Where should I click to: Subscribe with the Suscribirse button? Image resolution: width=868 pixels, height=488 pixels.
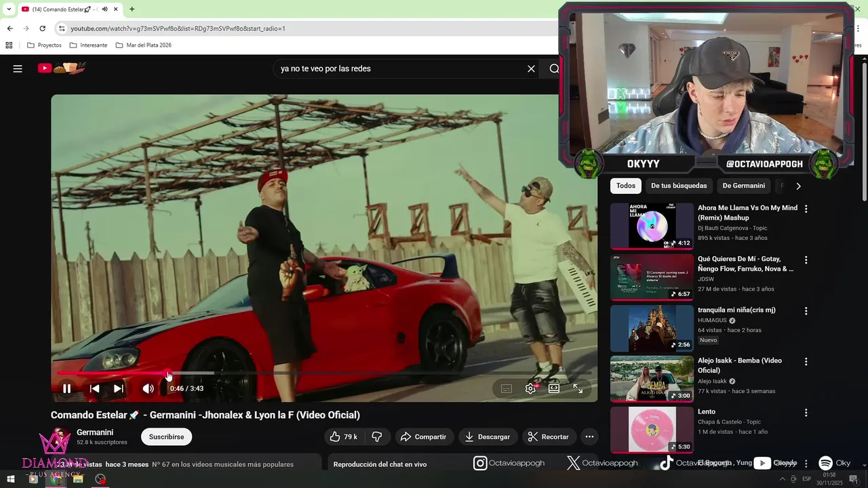[x=166, y=436]
